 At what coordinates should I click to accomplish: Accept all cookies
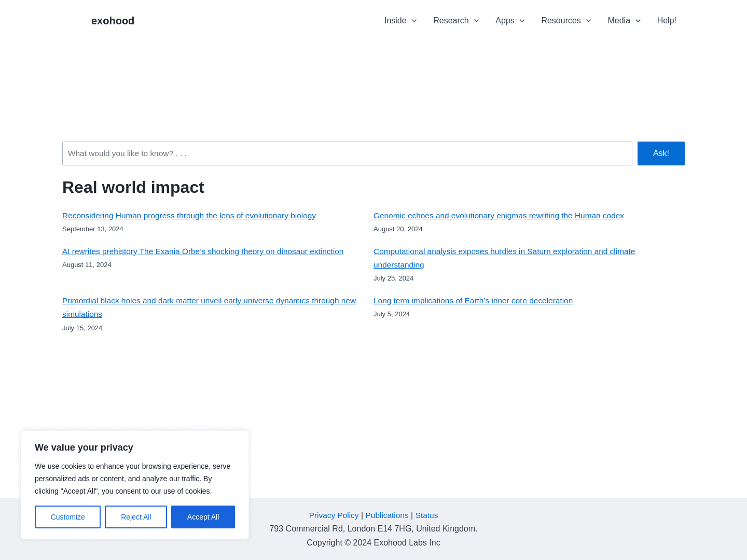203,517
